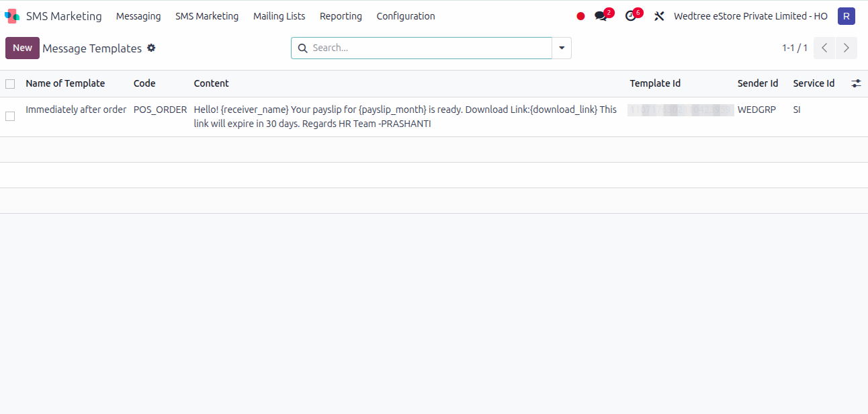Click the SMS Marketing app logo icon

pyautogui.click(x=12, y=16)
